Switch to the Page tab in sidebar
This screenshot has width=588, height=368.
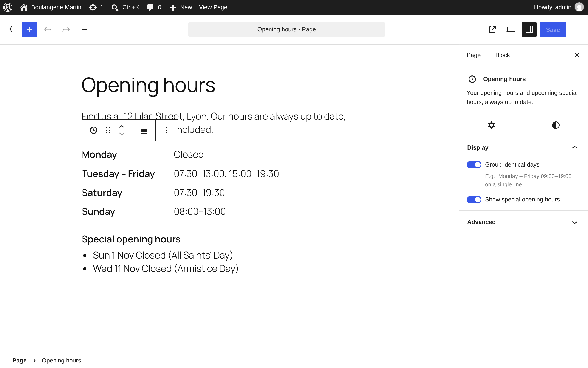click(474, 55)
